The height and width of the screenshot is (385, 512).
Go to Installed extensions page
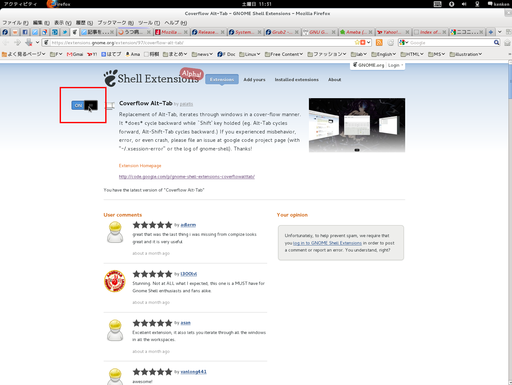297,79
